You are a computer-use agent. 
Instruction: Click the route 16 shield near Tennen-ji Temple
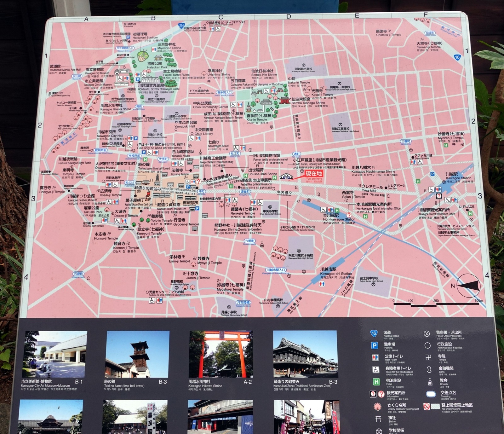[x=457, y=57]
